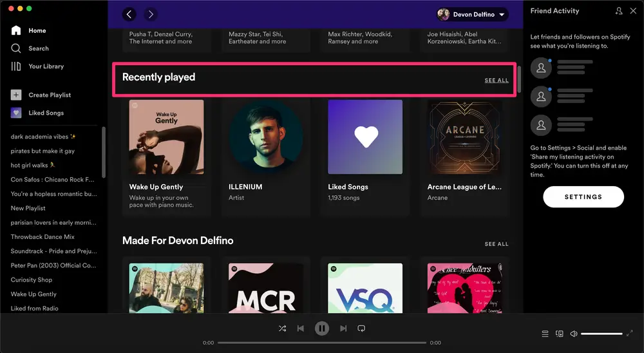Open 'Con Safos : Chicano Rock F...' playlist

(x=53, y=180)
